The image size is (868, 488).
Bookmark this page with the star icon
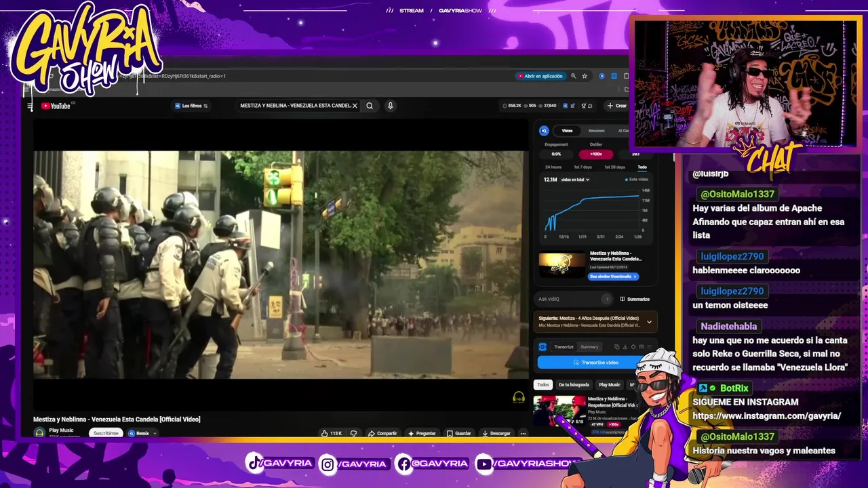click(585, 76)
